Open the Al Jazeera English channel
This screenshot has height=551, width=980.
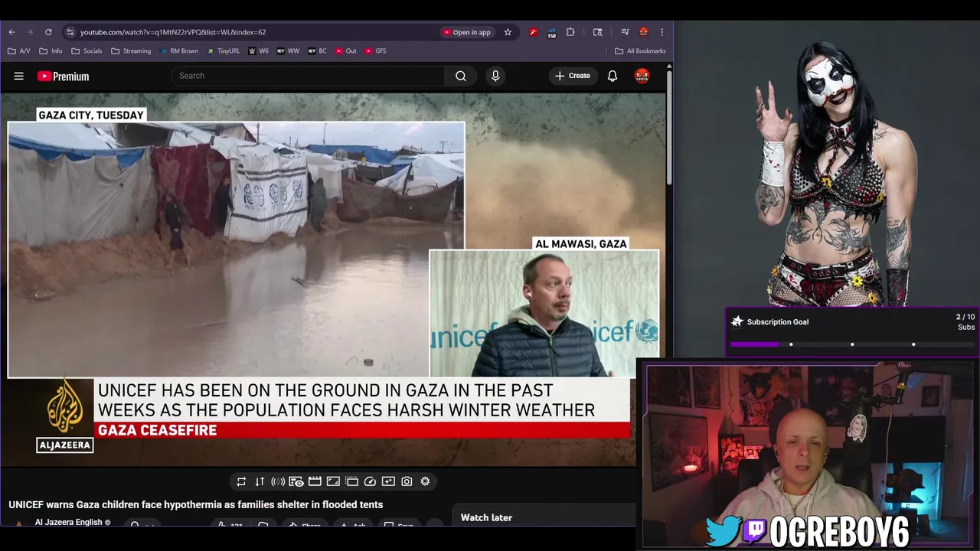click(68, 522)
